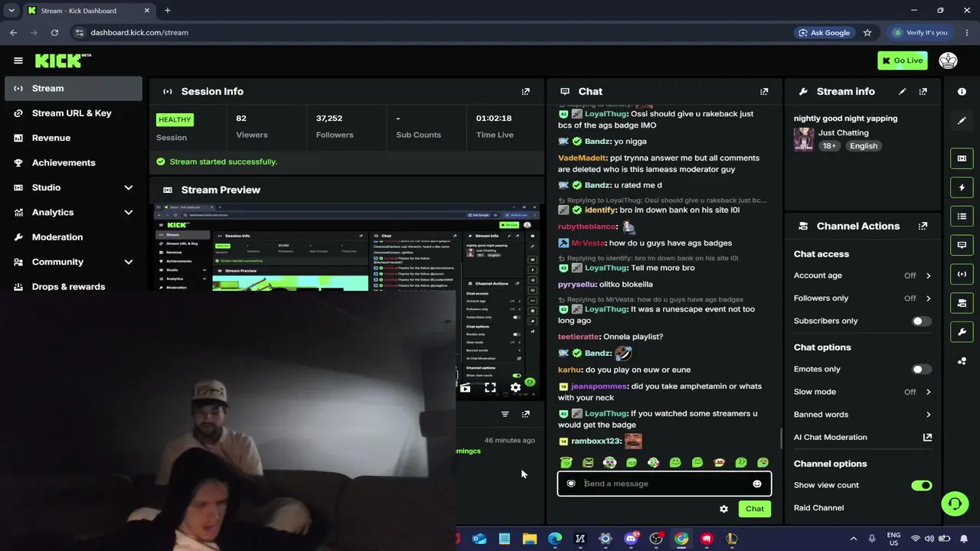This screenshot has height=551, width=980.
Task: Click the pencil icon in the right sidebar
Action: (962, 120)
